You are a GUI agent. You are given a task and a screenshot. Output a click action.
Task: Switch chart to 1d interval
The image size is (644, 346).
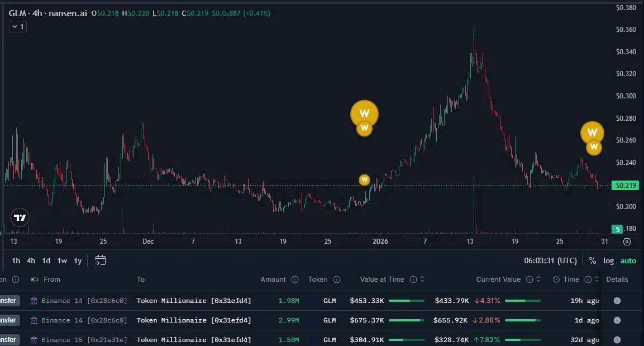coord(46,260)
